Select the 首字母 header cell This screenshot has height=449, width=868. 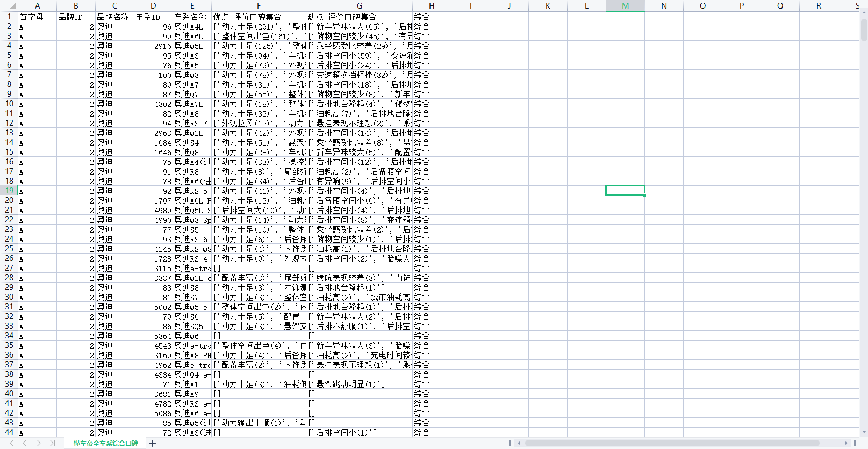pos(37,17)
